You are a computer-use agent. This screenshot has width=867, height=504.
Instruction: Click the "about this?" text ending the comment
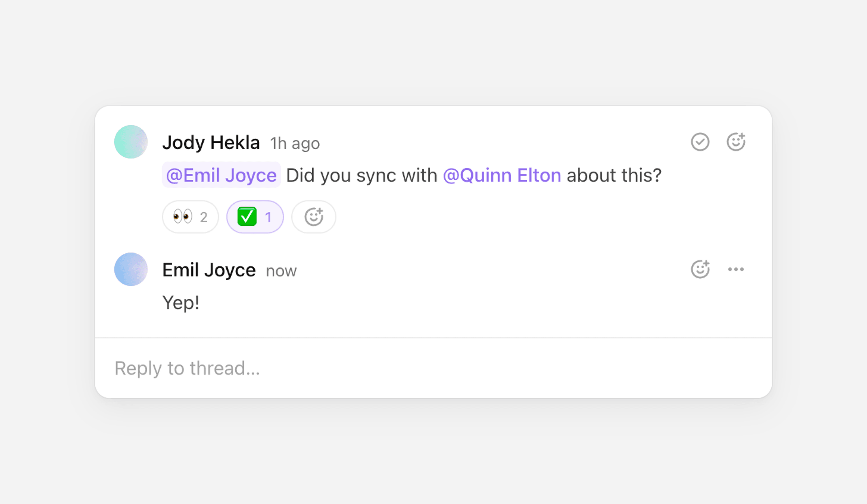pyautogui.click(x=614, y=175)
